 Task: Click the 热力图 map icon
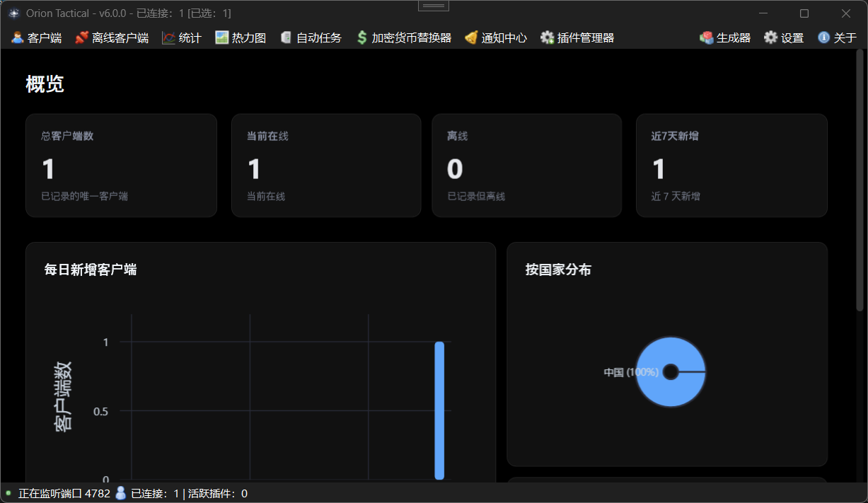(x=222, y=37)
